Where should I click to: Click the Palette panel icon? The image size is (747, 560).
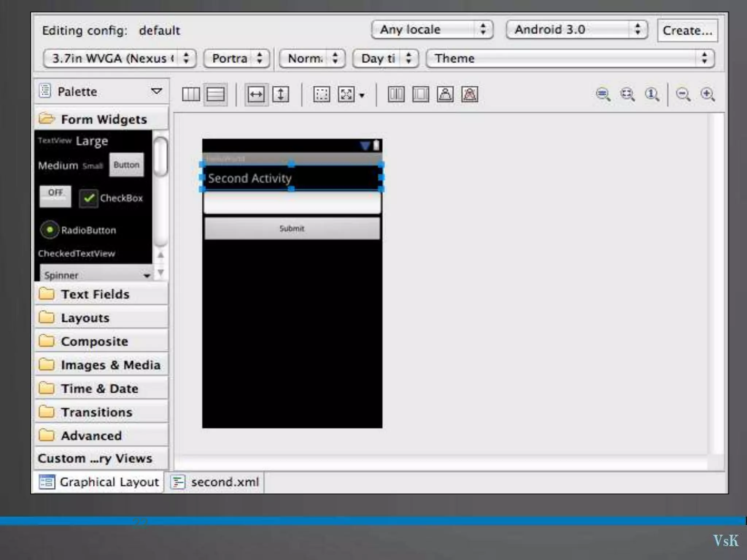(45, 91)
